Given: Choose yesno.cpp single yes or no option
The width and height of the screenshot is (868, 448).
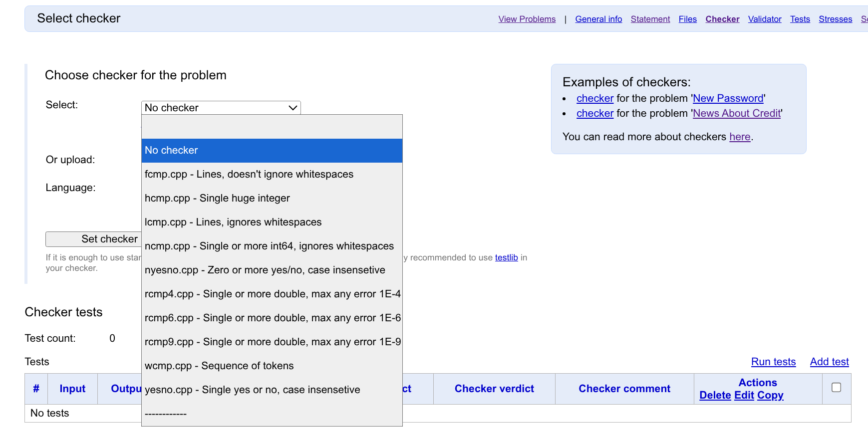Looking at the screenshot, I should coord(252,390).
